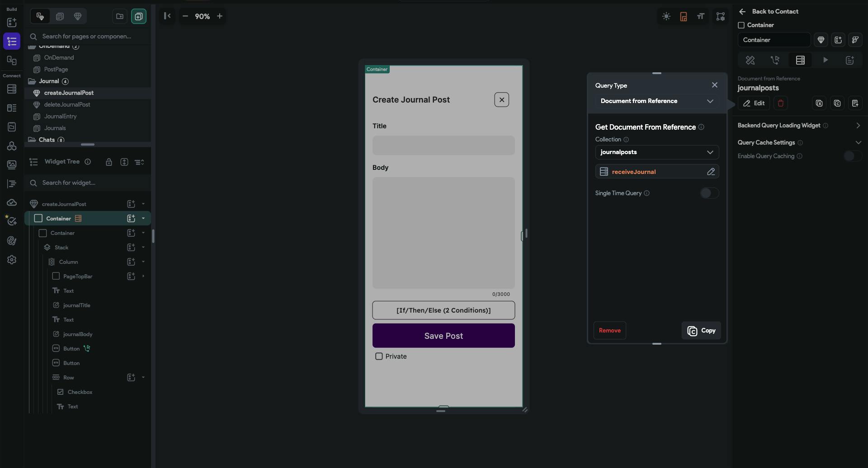The width and height of the screenshot is (868, 468).
Task: Click the add-widget icon on Stack row
Action: (131, 248)
